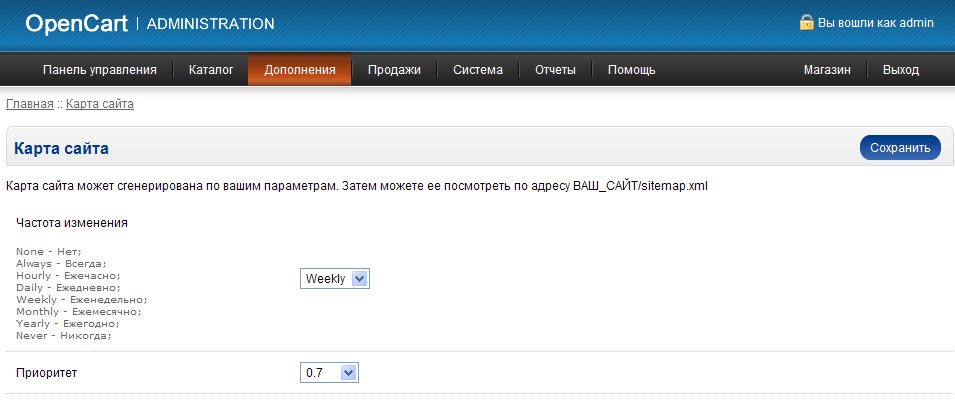Open the Продажи menu
This screenshot has width=955, height=419.
pos(394,70)
